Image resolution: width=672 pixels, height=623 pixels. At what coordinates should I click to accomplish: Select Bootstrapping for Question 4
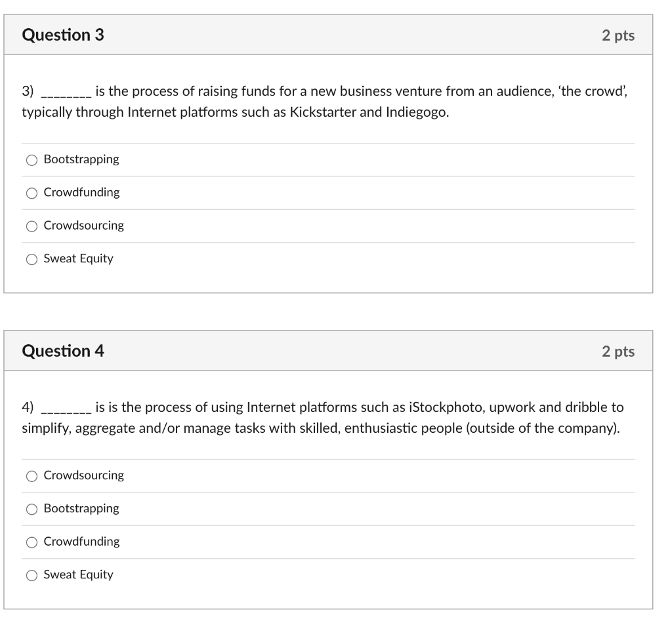(31, 508)
